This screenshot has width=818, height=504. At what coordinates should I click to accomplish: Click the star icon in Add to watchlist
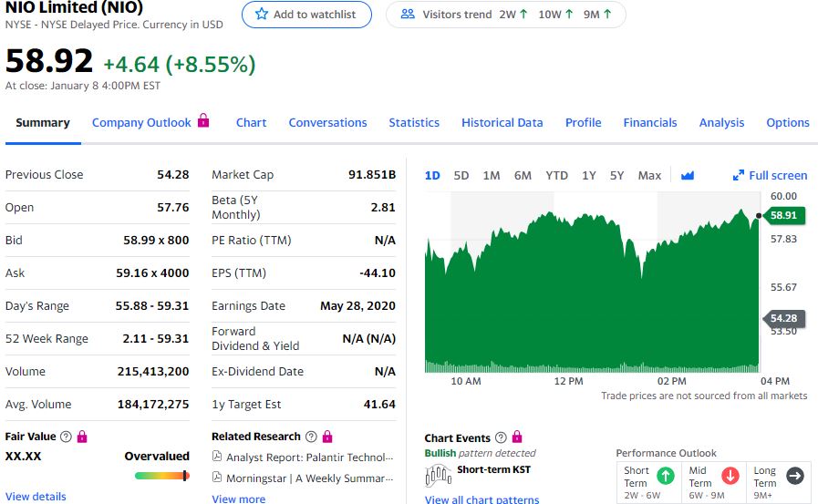pyautogui.click(x=262, y=14)
